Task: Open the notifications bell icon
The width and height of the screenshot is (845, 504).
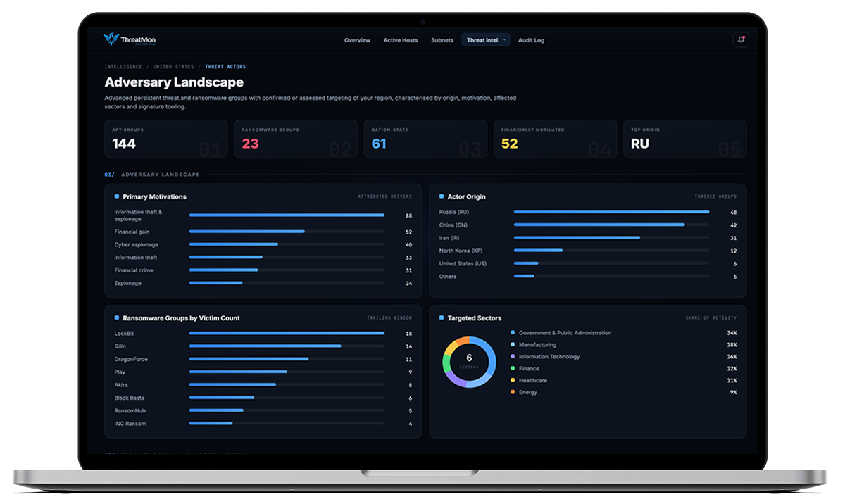Action: [740, 40]
